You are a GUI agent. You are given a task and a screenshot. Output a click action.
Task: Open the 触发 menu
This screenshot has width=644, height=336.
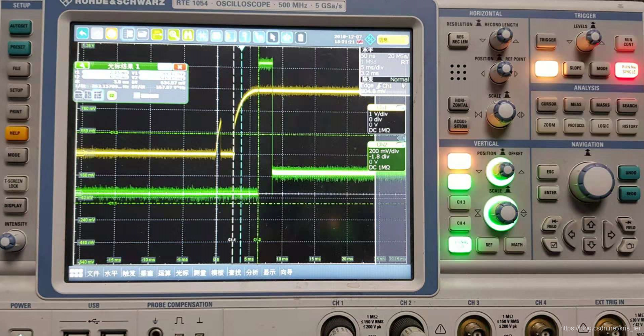click(x=129, y=273)
